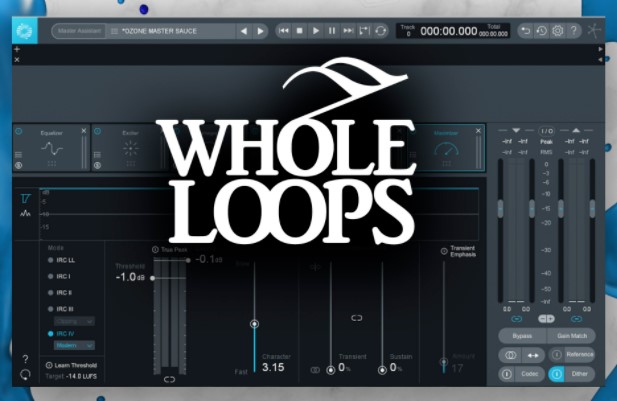Toggle the I/O meter button
The image size is (617, 401).
coord(546,131)
